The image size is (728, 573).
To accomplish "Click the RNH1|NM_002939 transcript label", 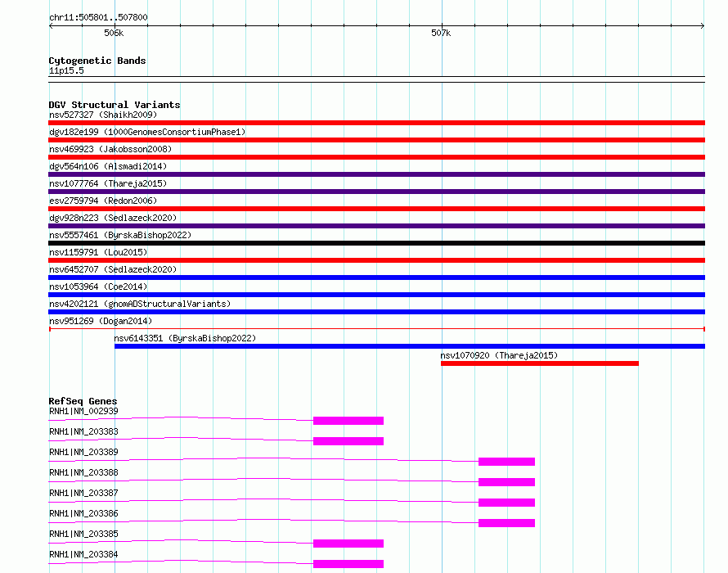I will click(x=83, y=411).
